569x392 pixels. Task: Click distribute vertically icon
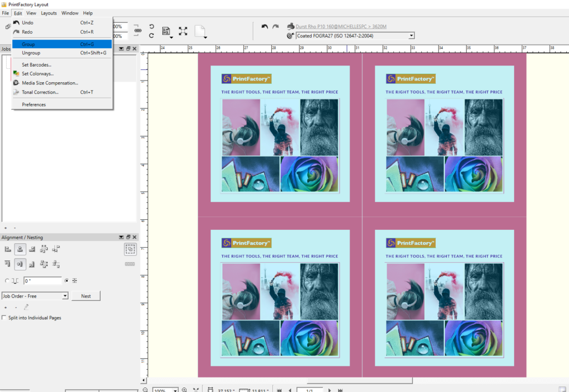[x=44, y=264]
